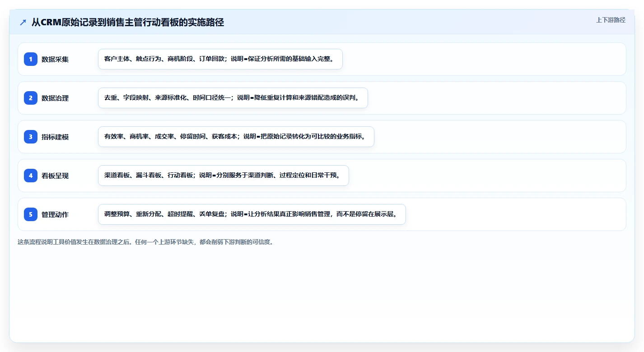Click the 上下游路径 label
This screenshot has height=352, width=644.
(611, 20)
